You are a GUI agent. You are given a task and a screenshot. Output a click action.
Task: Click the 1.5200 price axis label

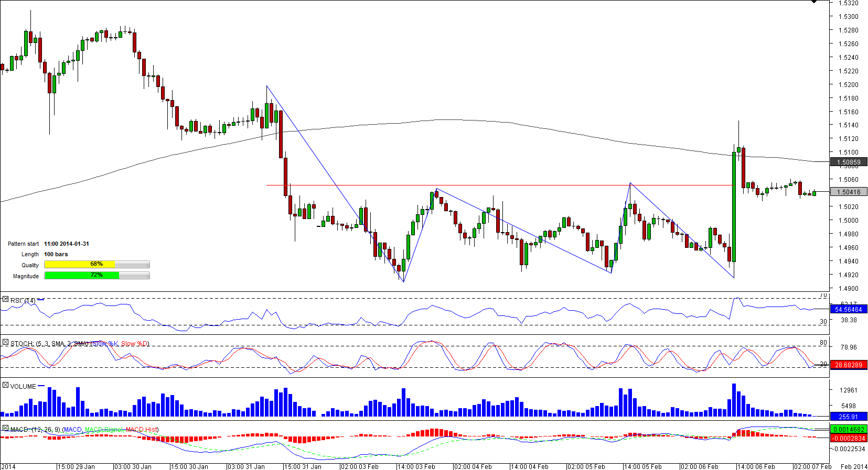click(849, 85)
